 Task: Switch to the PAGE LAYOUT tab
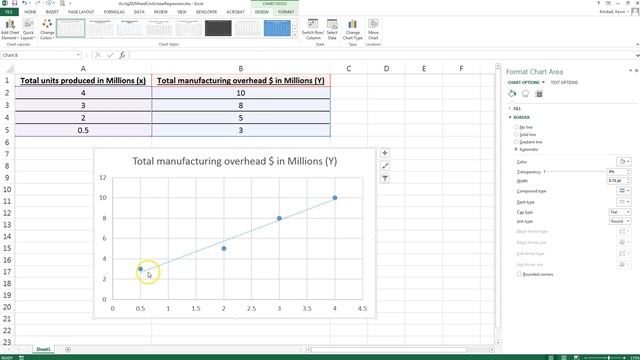81,12
